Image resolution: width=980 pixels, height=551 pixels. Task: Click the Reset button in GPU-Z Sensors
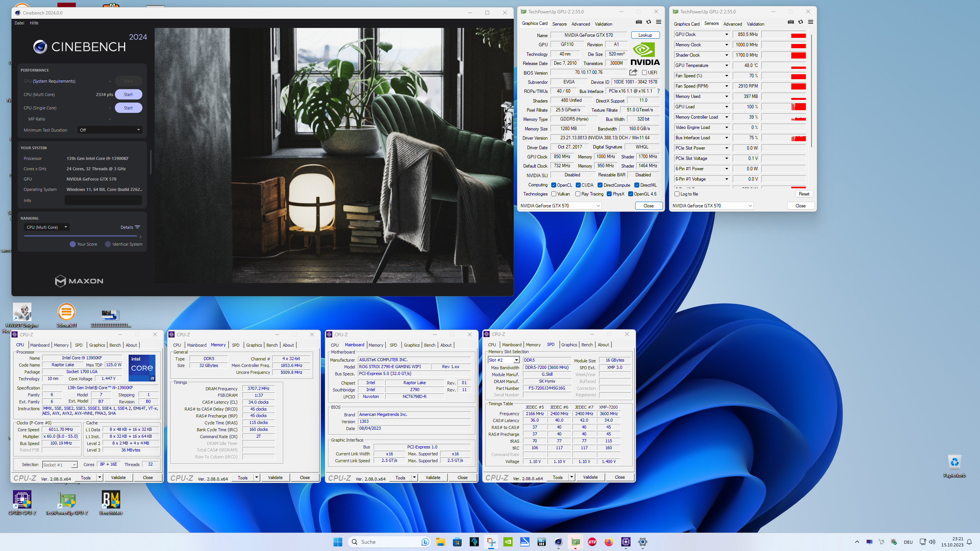[804, 194]
